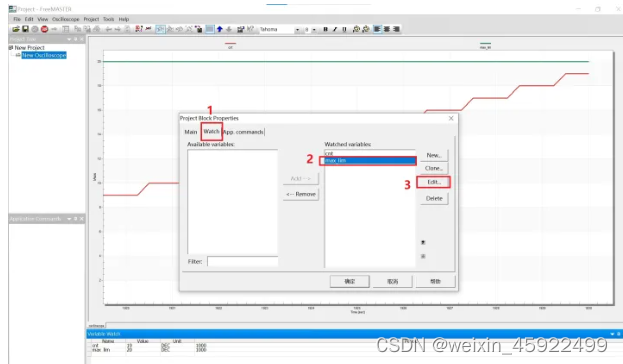Viewport: 623px width, 364px height.
Task: Expand the Project Tree panel menu arrow
Action: [69, 39]
